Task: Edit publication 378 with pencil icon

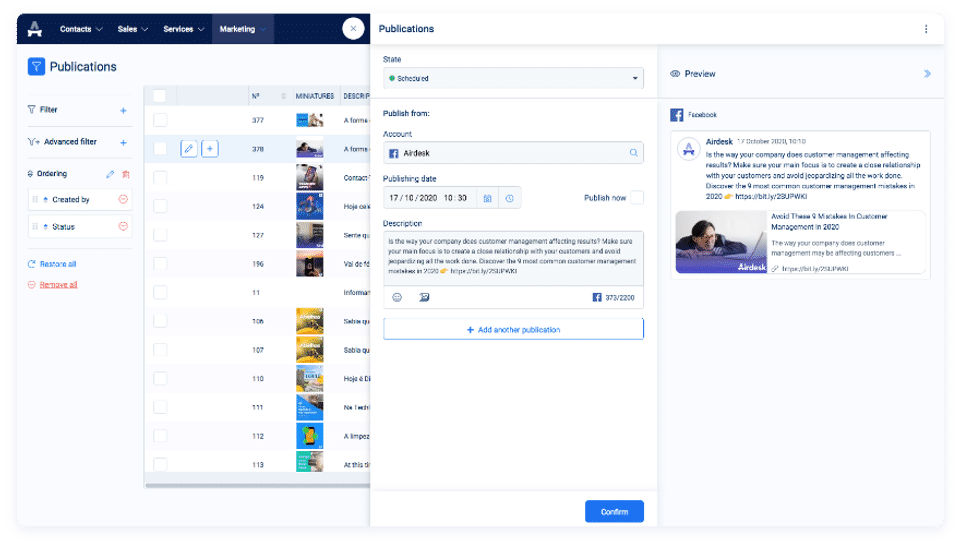Action: [x=189, y=148]
